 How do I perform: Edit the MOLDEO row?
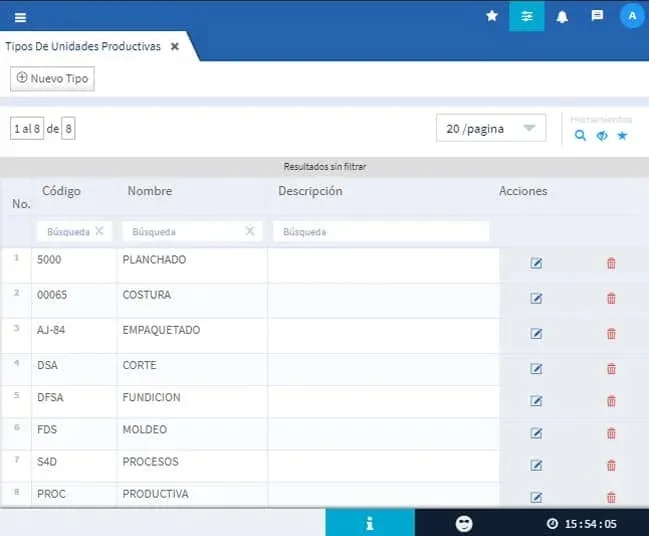click(536, 433)
